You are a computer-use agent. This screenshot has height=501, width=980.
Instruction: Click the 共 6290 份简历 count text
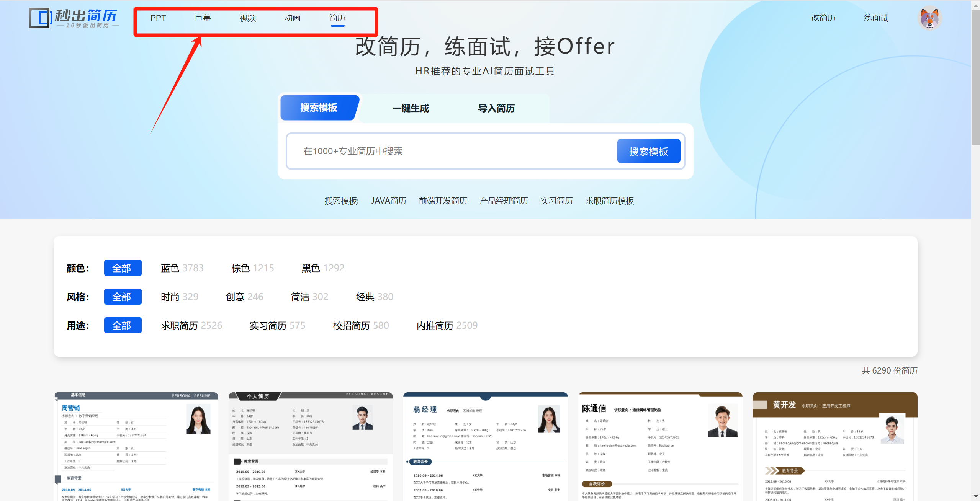[x=889, y=370]
